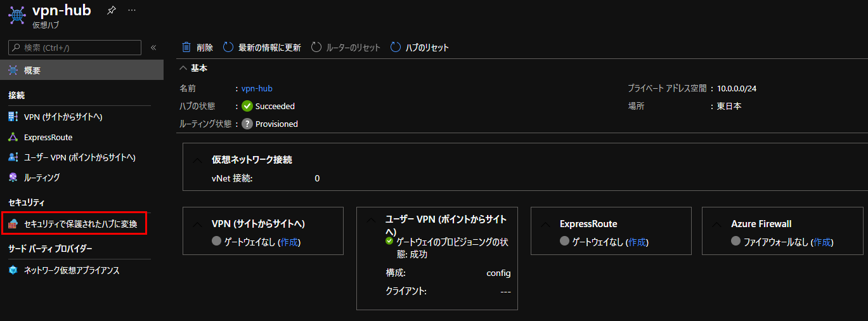
Task: Click the router reset circular icon
Action: click(x=316, y=47)
